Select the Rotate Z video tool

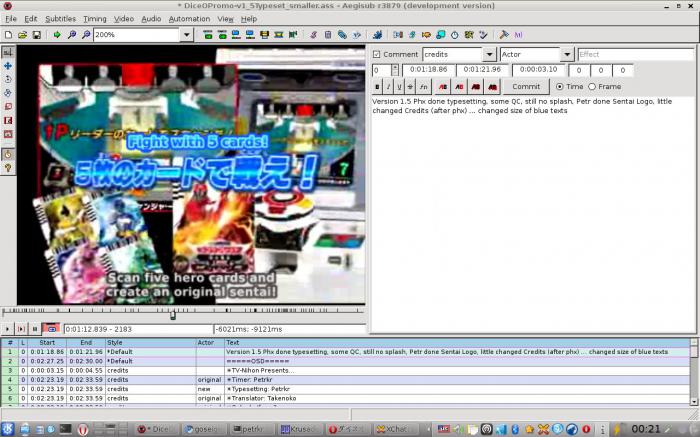click(8, 79)
